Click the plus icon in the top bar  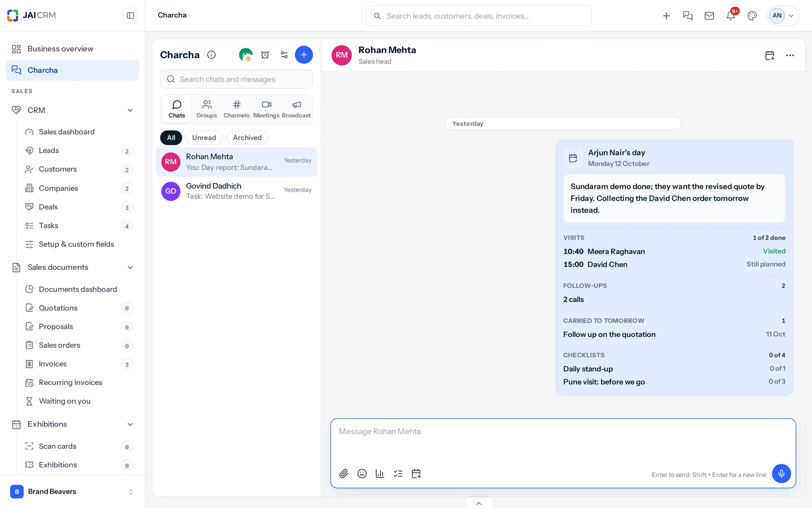tap(667, 16)
